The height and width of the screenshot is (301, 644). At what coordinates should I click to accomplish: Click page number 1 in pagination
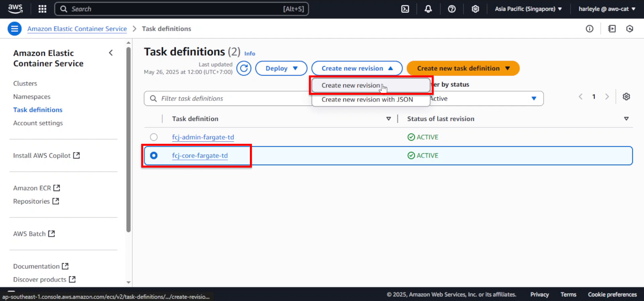[594, 97]
